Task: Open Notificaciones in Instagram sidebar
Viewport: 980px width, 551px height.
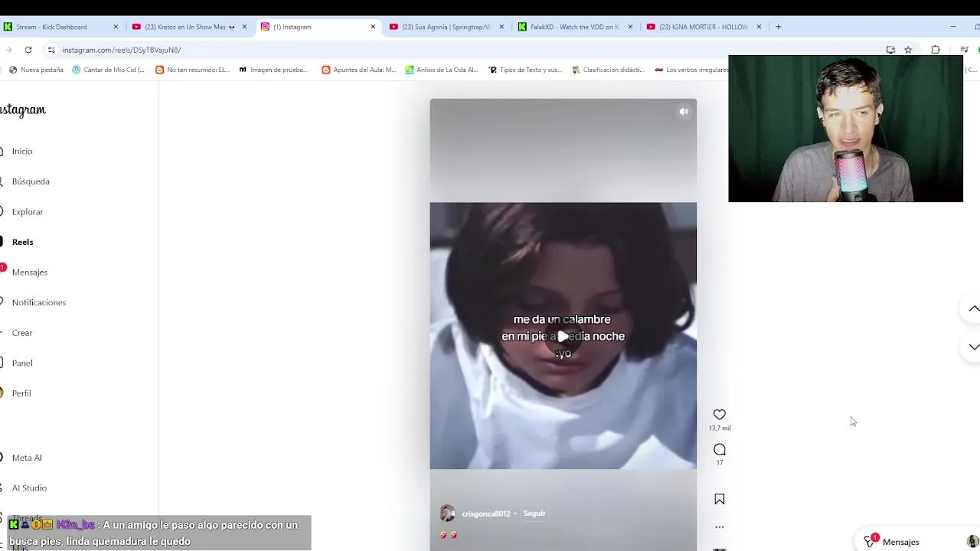Action: tap(38, 302)
